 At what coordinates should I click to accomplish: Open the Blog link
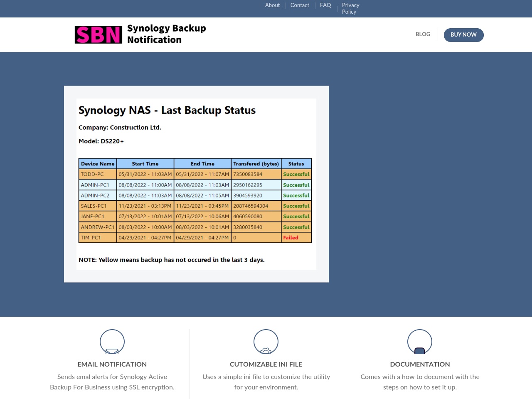tap(423, 34)
